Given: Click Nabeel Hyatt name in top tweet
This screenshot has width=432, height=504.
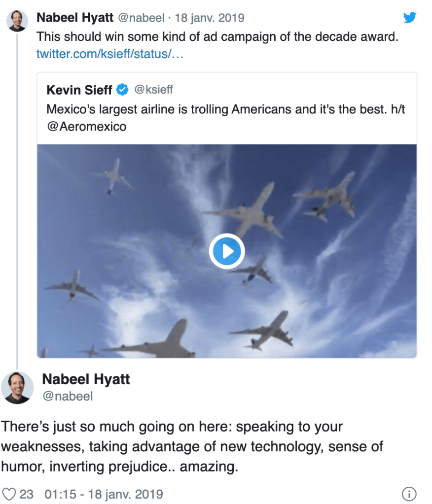Looking at the screenshot, I should (74, 18).
